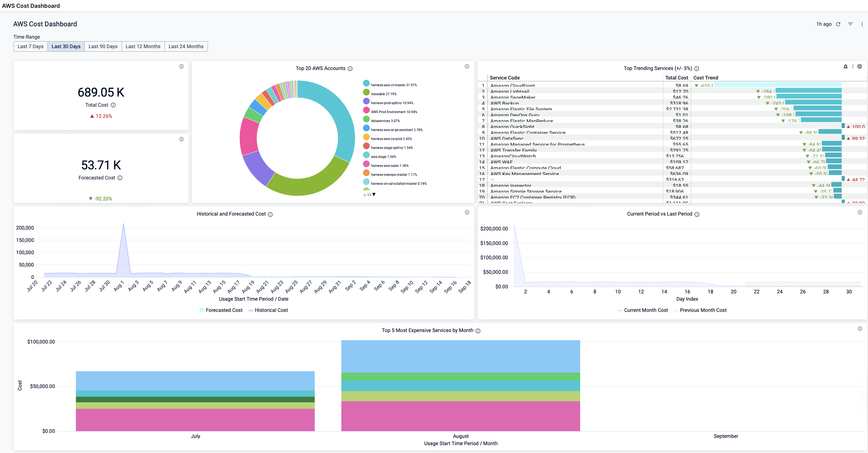
Task: Click info icon beside Top 20 AWS Accounts
Action: tap(350, 69)
